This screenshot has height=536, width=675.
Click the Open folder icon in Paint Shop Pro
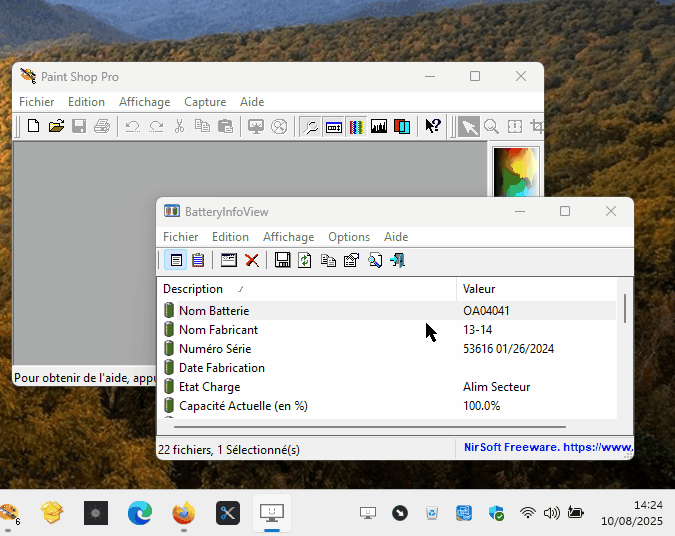[56, 127]
